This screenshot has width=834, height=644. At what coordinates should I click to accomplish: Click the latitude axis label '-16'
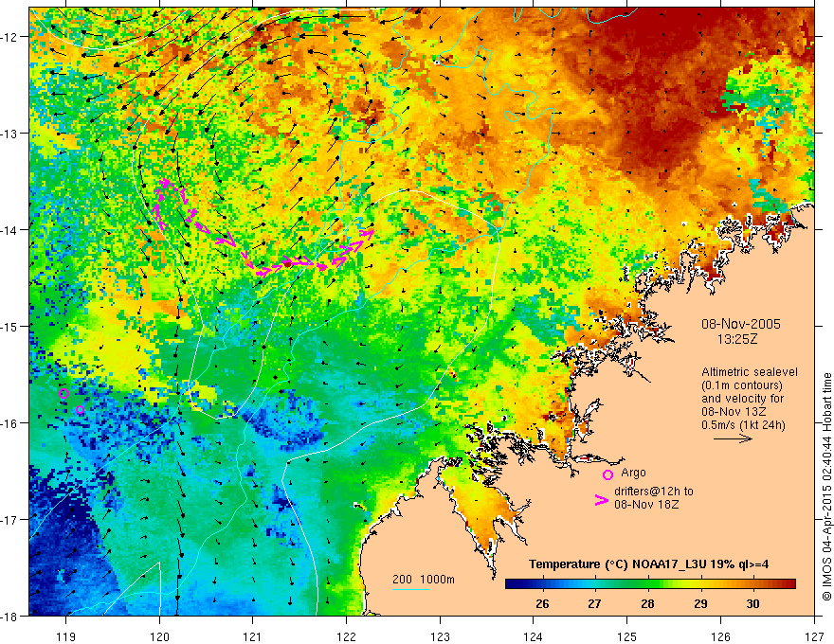pyautogui.click(x=9, y=423)
